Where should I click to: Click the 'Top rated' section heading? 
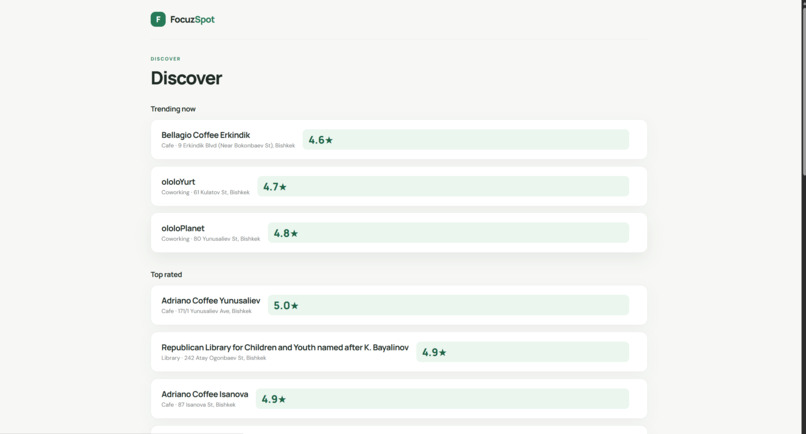click(x=166, y=275)
